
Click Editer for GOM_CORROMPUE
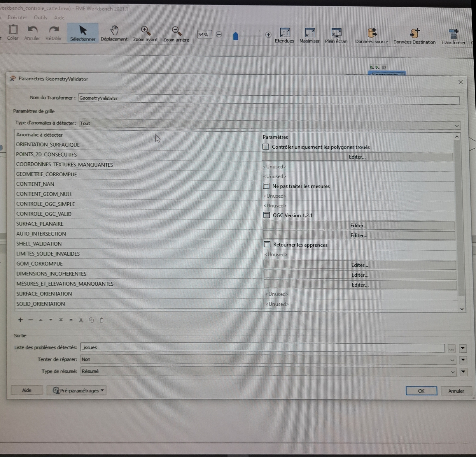click(360, 265)
